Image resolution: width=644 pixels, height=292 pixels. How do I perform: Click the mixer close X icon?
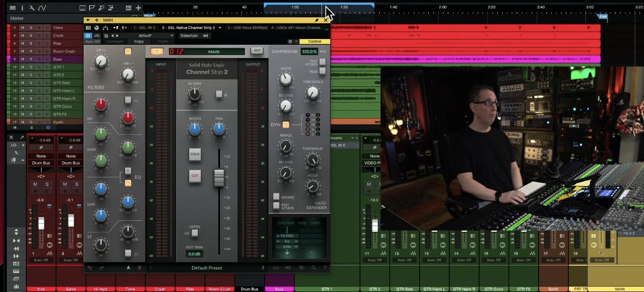tap(12, 137)
